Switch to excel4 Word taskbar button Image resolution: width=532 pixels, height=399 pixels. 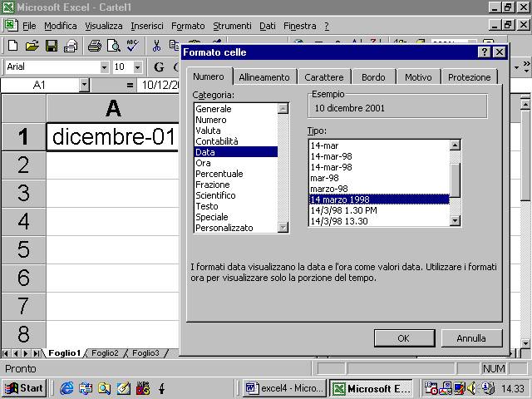[x=284, y=388]
